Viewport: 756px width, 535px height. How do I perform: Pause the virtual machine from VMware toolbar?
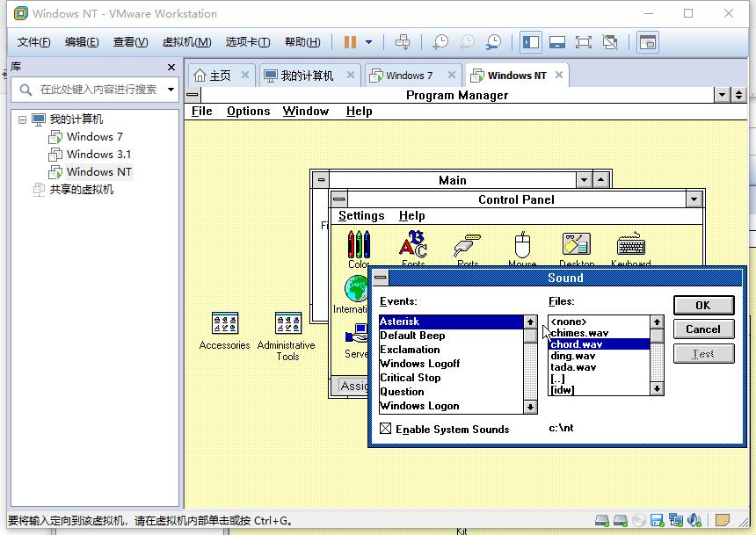pos(350,42)
